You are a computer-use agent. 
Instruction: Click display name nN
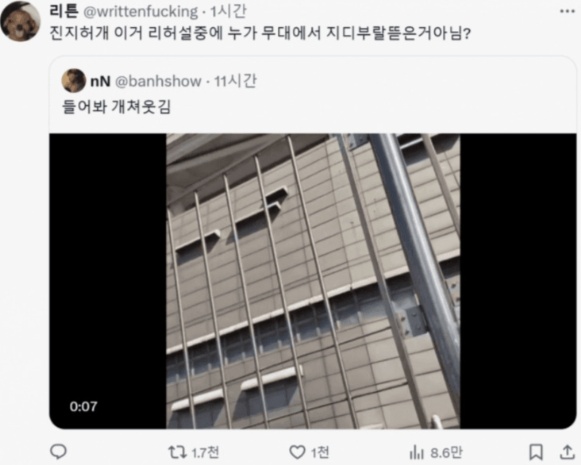coord(100,81)
